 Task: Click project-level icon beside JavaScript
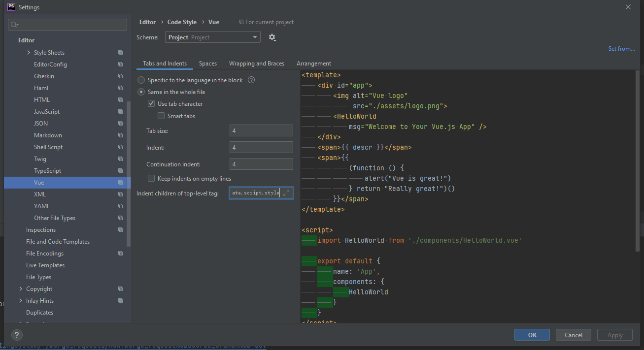click(x=120, y=112)
